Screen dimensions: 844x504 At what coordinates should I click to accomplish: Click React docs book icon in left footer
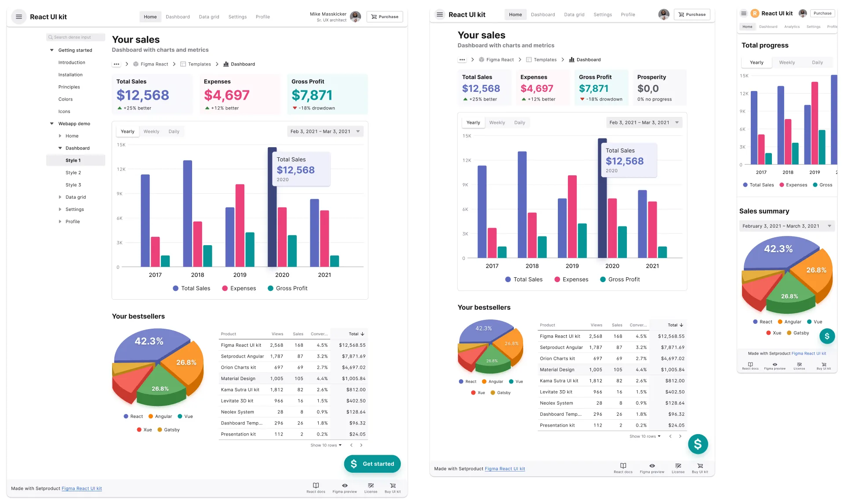click(316, 486)
